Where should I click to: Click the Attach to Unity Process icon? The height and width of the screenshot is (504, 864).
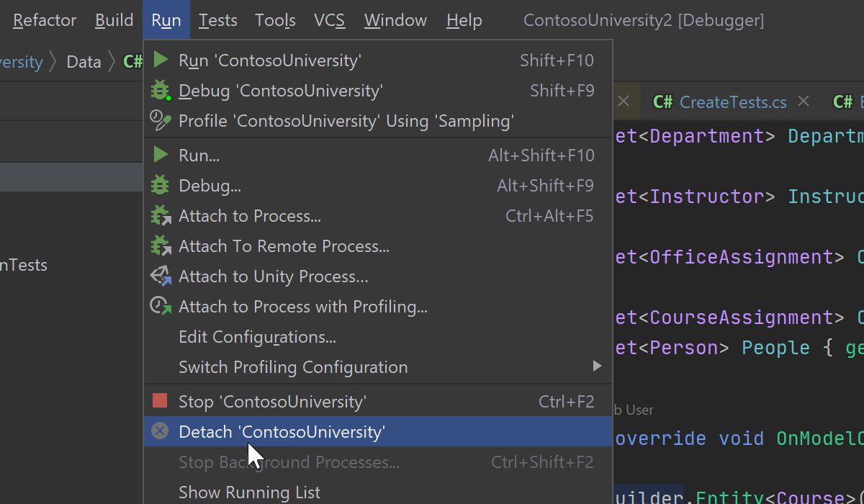tap(161, 276)
